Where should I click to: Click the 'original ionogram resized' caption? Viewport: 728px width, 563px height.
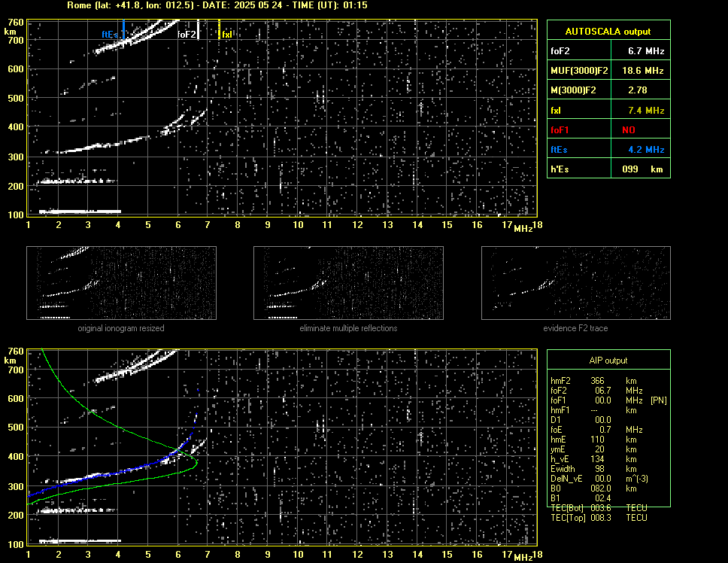121,328
